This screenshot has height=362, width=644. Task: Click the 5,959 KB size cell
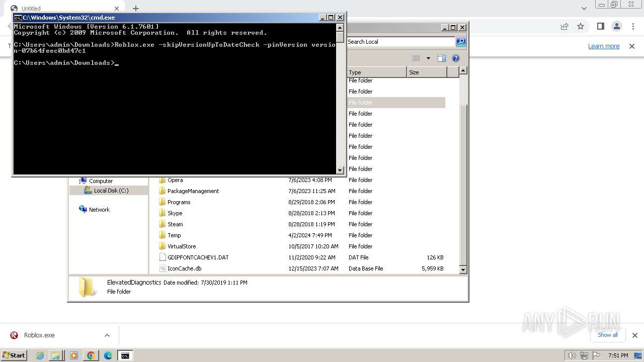coord(432,268)
